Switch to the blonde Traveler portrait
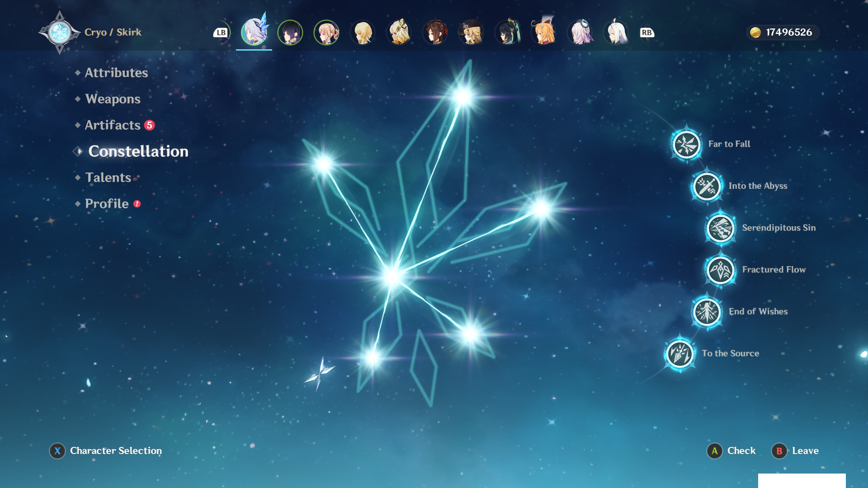Image resolution: width=868 pixels, height=488 pixels. click(x=363, y=33)
